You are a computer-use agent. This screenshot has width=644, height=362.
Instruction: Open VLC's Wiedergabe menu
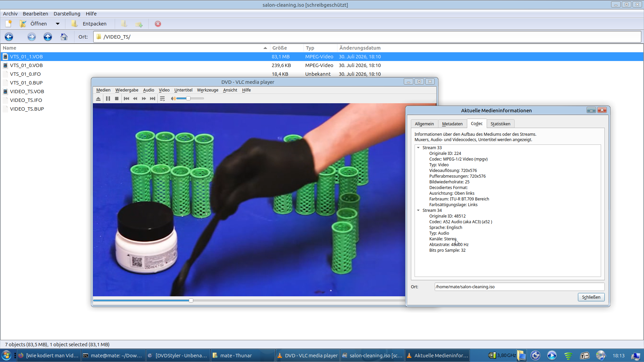pyautogui.click(x=127, y=90)
